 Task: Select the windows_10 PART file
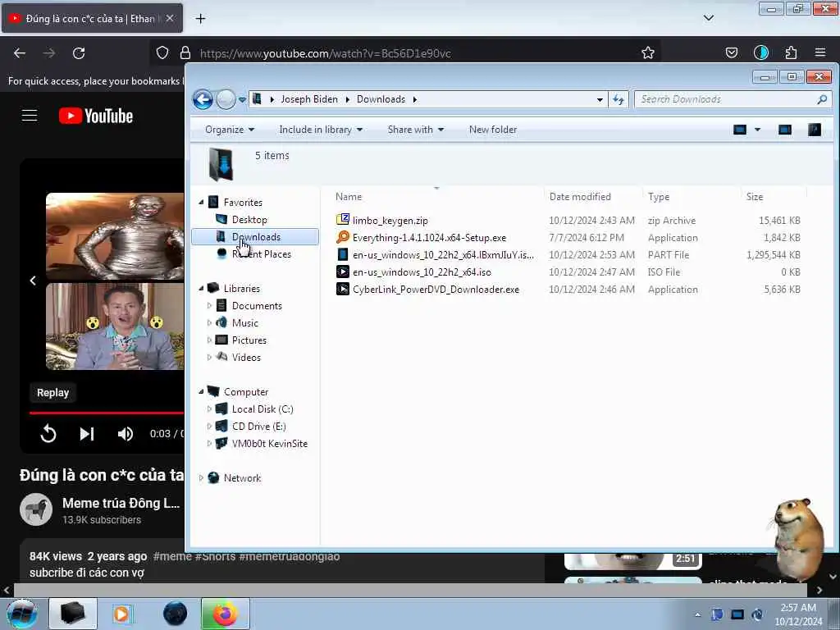click(443, 255)
